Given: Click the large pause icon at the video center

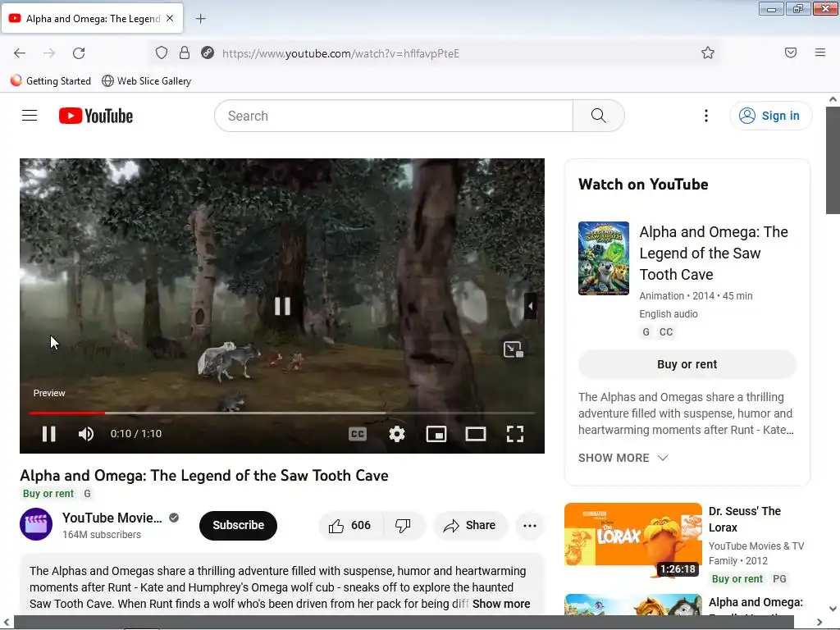Looking at the screenshot, I should coord(282,306).
